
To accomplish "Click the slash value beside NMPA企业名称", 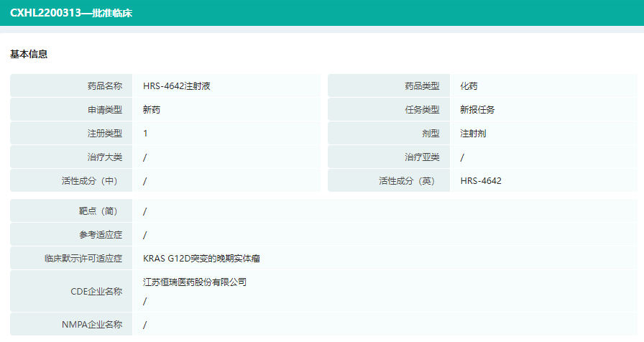I will pos(145,325).
